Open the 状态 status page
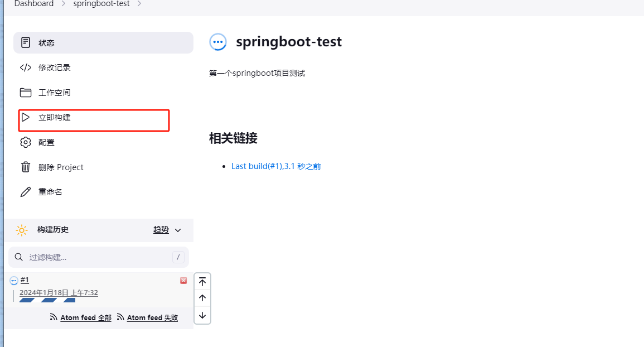This screenshot has width=644, height=347. click(103, 43)
